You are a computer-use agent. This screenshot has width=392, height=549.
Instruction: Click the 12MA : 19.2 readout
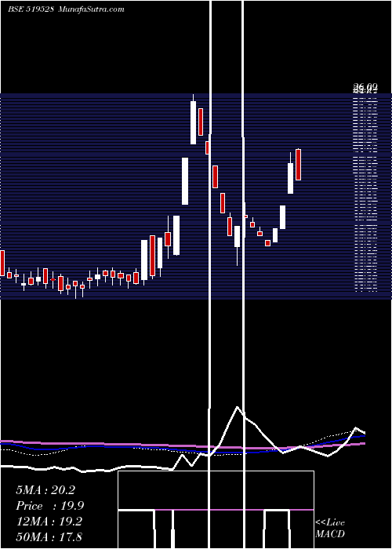[x=49, y=522]
